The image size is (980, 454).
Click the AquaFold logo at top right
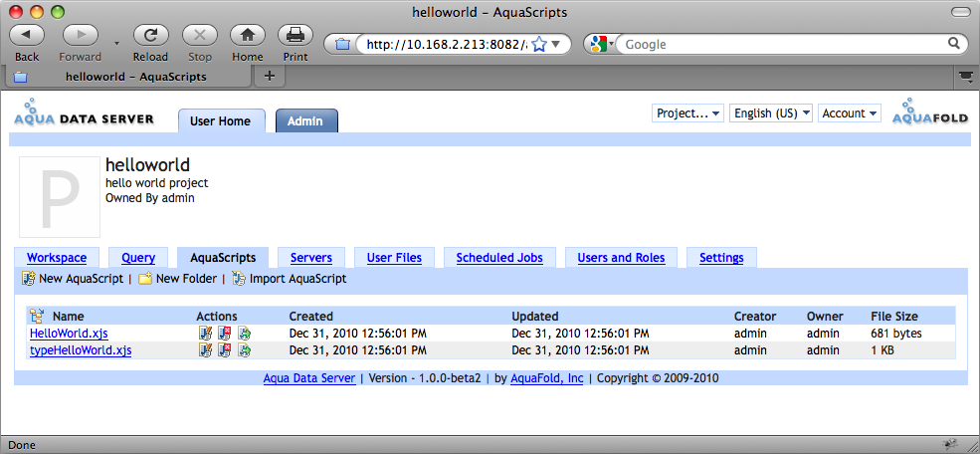(930, 112)
